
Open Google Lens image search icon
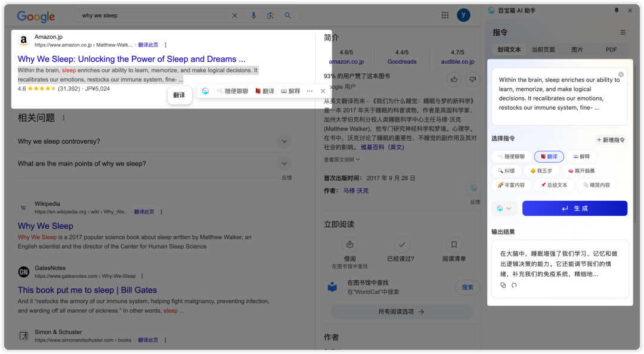click(270, 15)
